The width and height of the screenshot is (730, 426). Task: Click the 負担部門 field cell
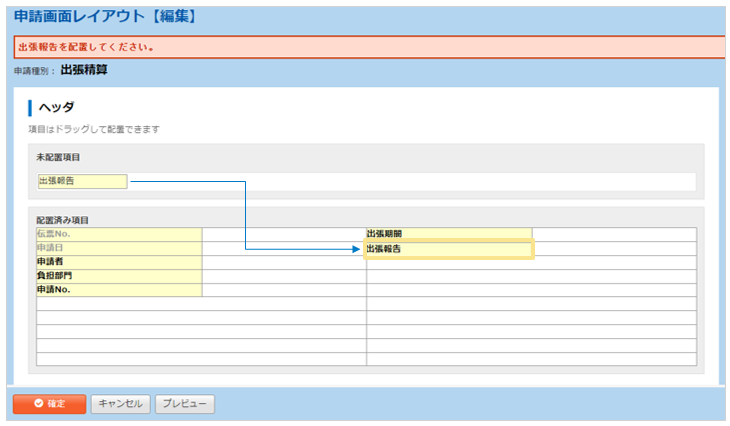click(x=119, y=276)
